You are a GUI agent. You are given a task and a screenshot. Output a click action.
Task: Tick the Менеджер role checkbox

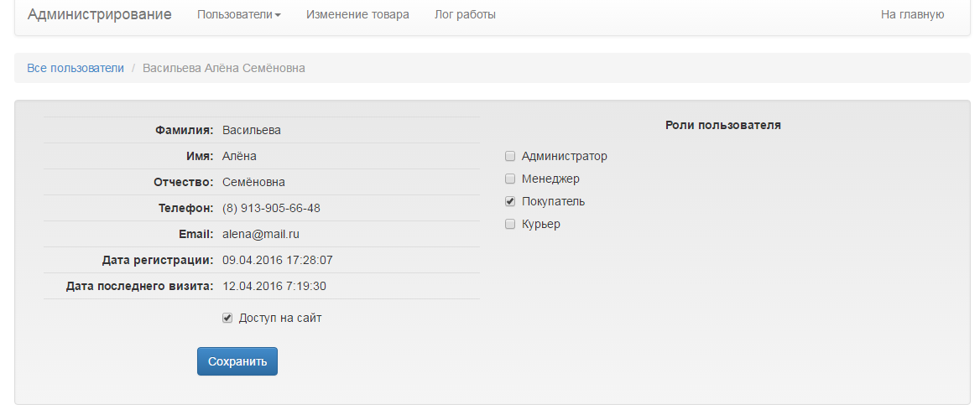(x=510, y=179)
